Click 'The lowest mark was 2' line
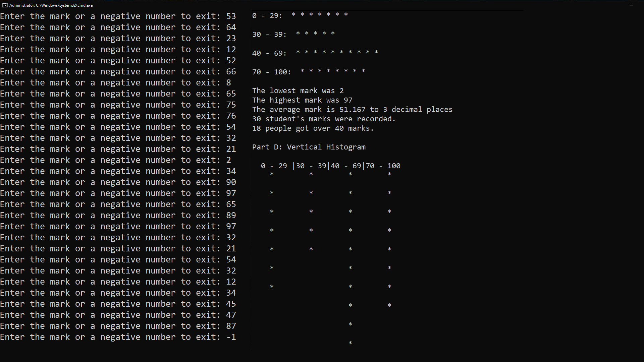Viewport: 644px width, 362px height. click(298, 91)
